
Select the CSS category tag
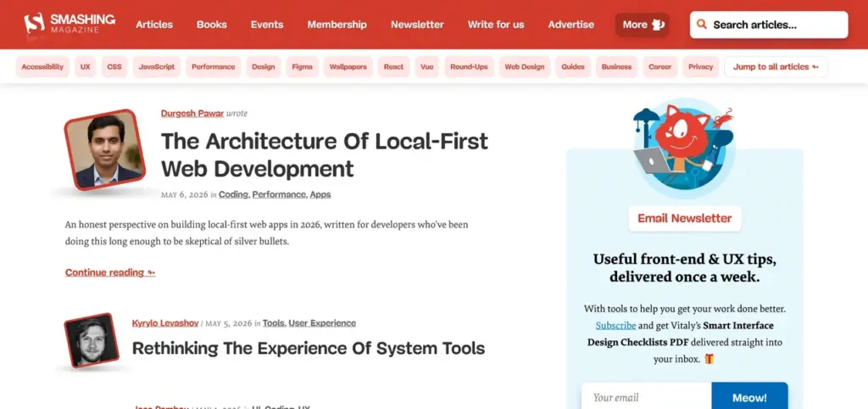coord(114,66)
